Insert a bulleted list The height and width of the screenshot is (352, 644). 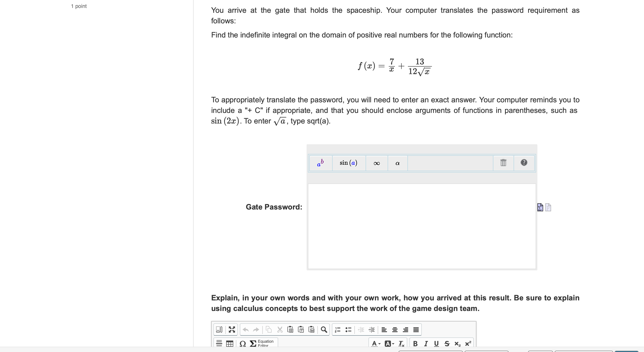tap(348, 330)
